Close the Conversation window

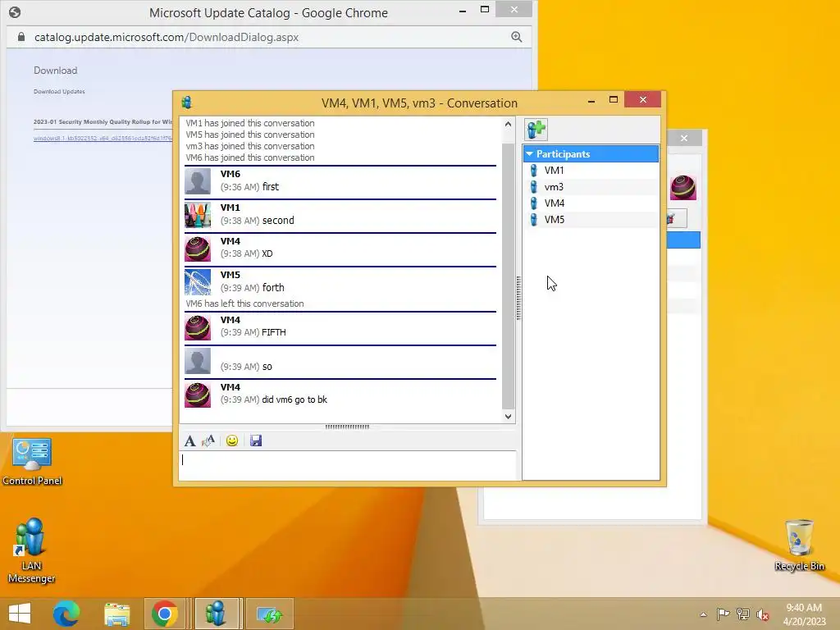click(643, 99)
